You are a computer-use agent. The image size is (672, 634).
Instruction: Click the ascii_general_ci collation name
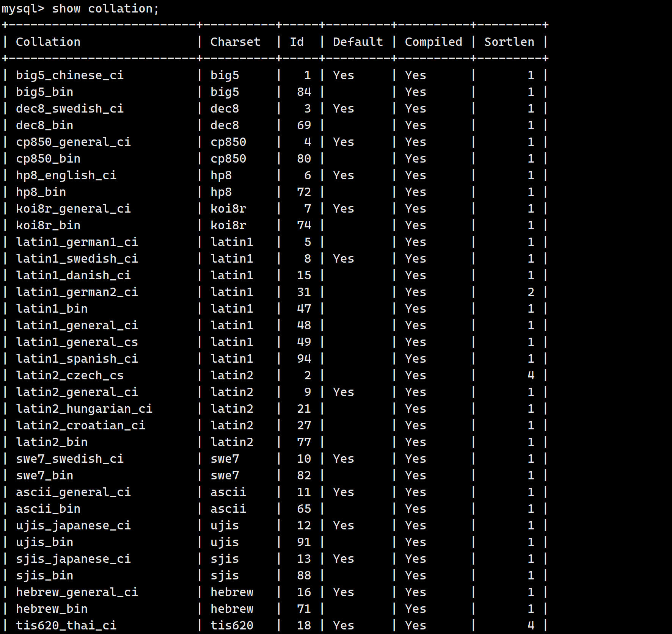point(74,492)
